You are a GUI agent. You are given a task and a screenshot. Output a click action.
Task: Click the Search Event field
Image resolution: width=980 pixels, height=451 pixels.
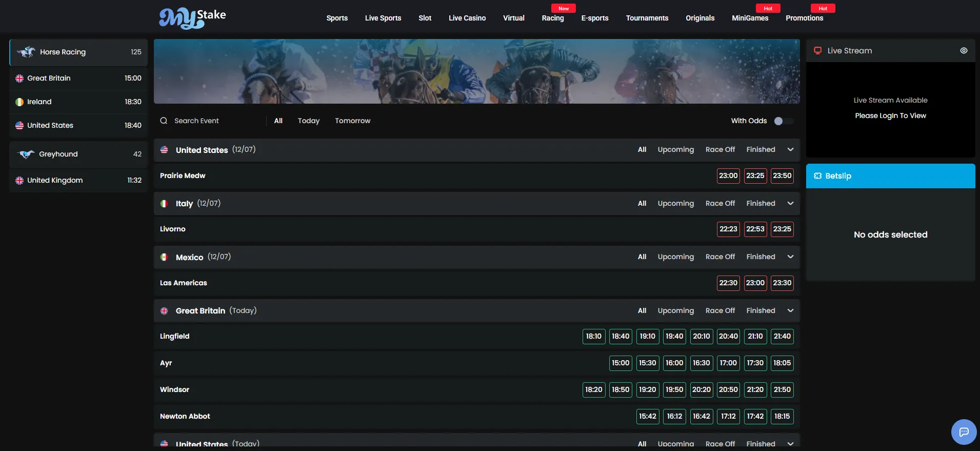click(x=210, y=121)
